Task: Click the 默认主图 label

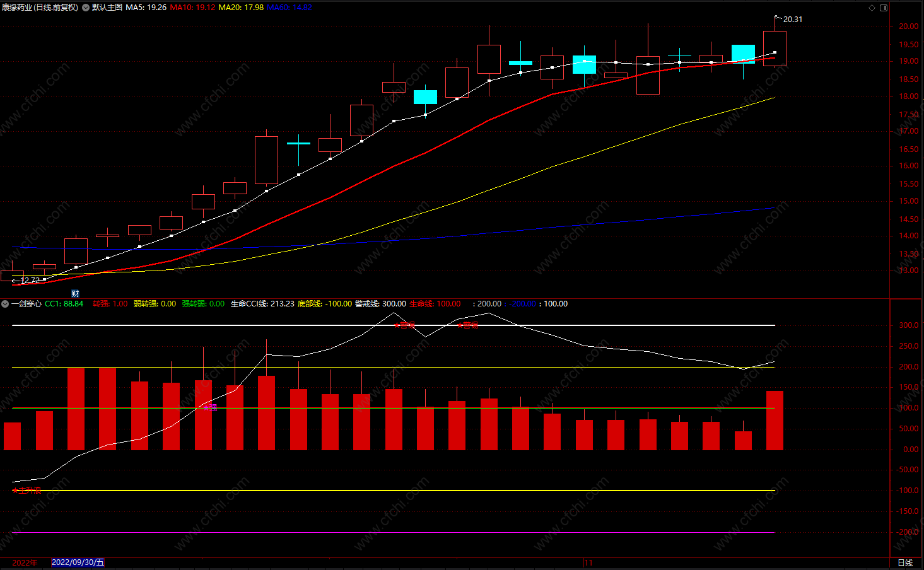Action: coord(107,8)
